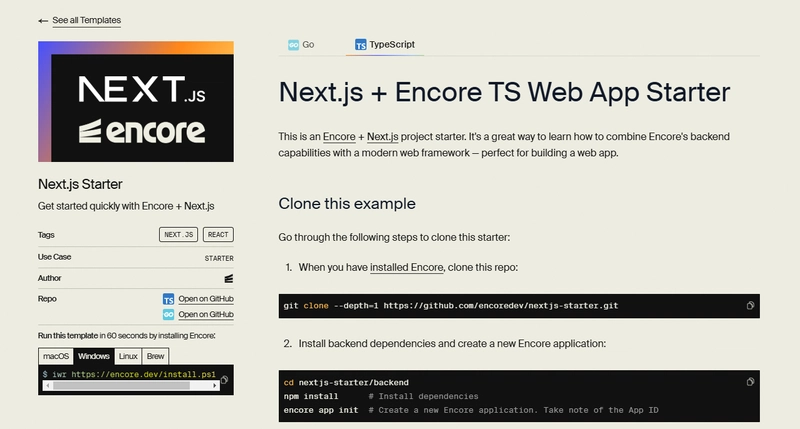Open TypeScript repo on GitHub link
The height and width of the screenshot is (429, 800).
(x=206, y=299)
